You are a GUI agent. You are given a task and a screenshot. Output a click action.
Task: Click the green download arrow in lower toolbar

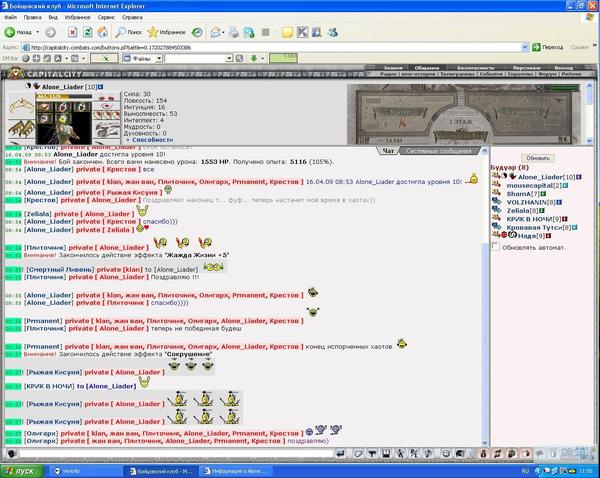pos(253,58)
